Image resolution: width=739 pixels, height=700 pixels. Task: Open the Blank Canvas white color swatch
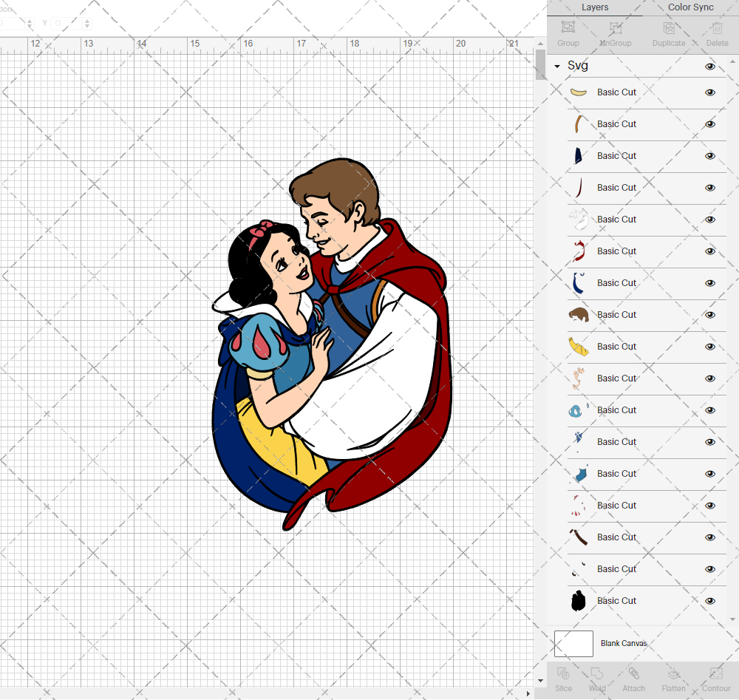pos(573,643)
